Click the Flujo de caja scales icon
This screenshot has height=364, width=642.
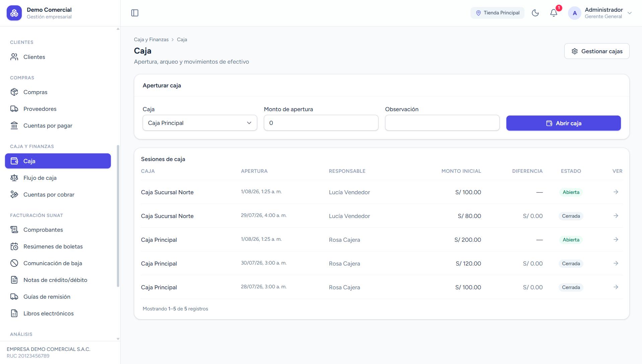pos(14,178)
